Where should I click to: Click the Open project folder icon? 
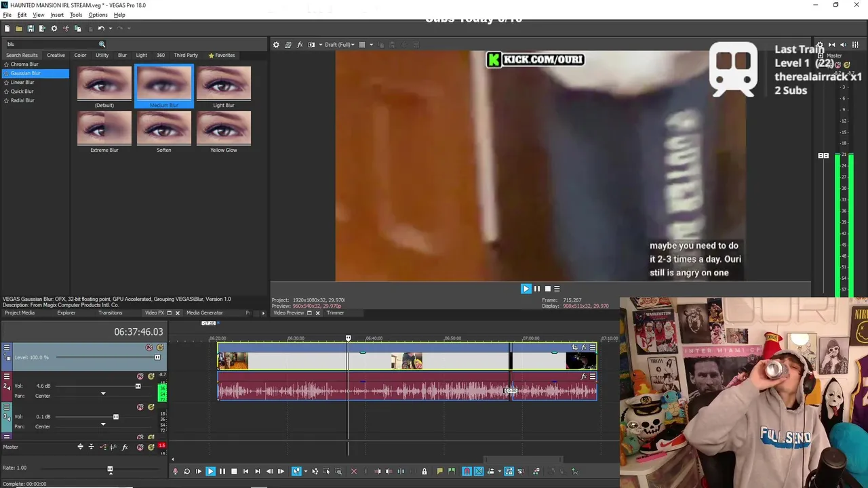click(19, 28)
